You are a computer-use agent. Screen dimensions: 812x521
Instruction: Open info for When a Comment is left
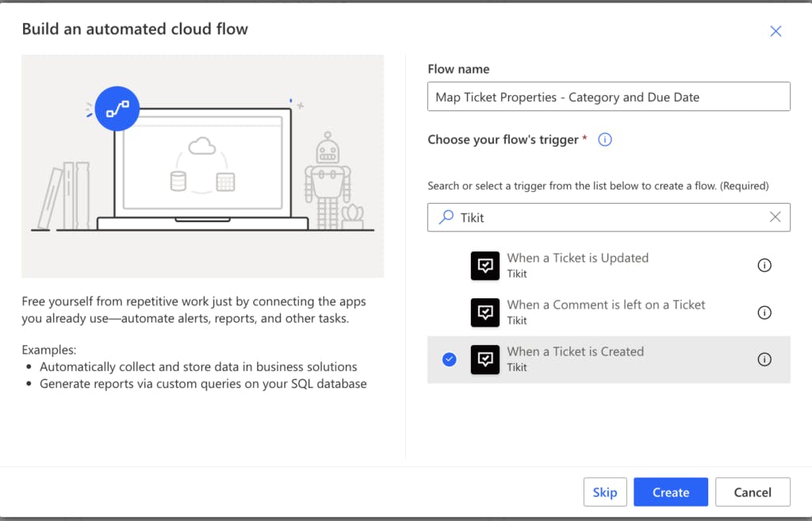764,312
